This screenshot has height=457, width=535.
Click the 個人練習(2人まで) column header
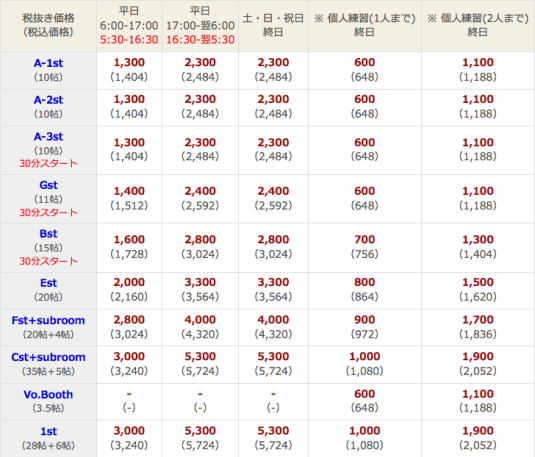tap(478, 26)
